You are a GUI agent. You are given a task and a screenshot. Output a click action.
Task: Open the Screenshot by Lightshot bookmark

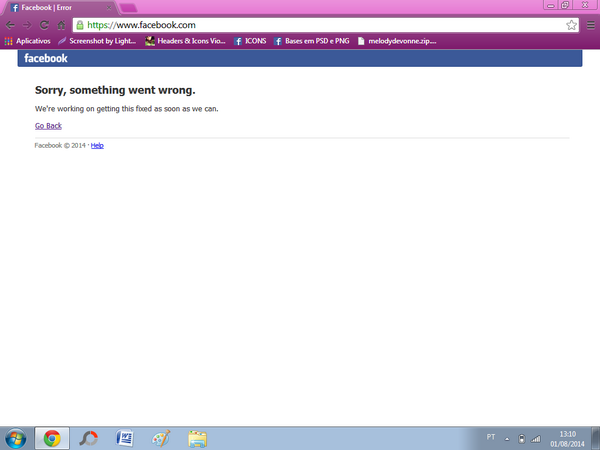pyautogui.click(x=97, y=41)
